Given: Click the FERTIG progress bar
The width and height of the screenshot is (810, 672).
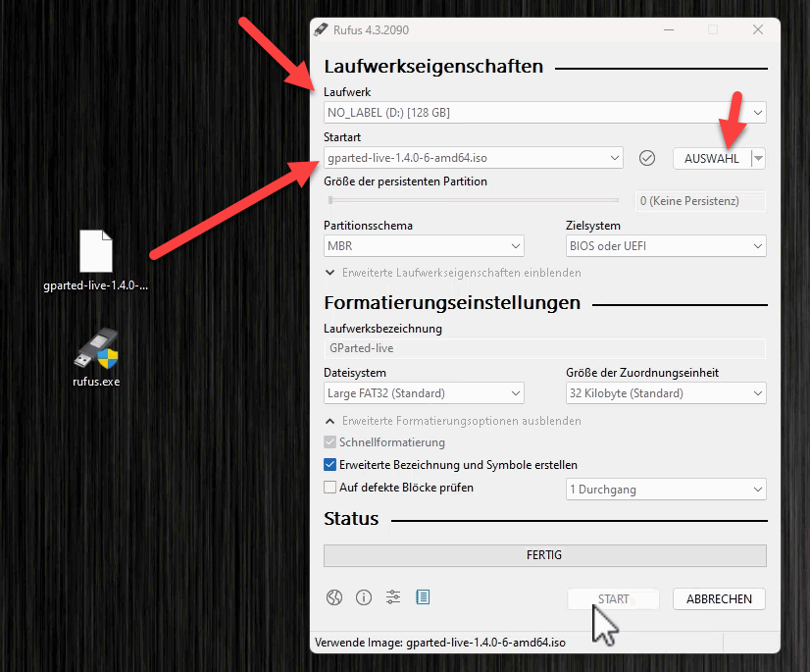Looking at the screenshot, I should tap(544, 555).
